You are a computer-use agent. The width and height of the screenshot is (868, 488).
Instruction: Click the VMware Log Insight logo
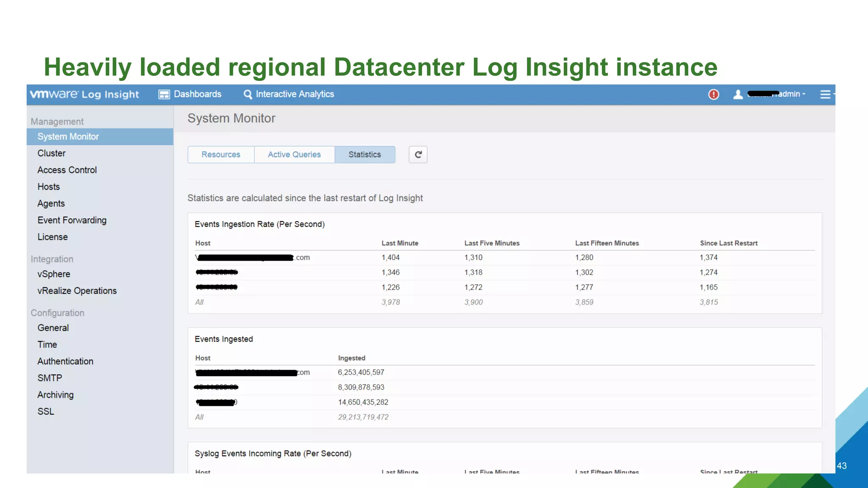84,94
